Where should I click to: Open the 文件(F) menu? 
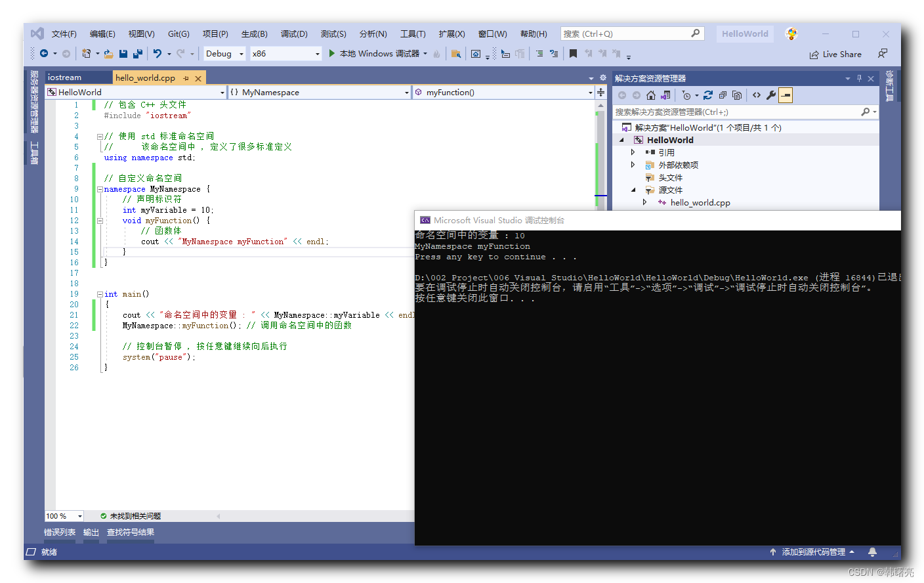click(64, 33)
